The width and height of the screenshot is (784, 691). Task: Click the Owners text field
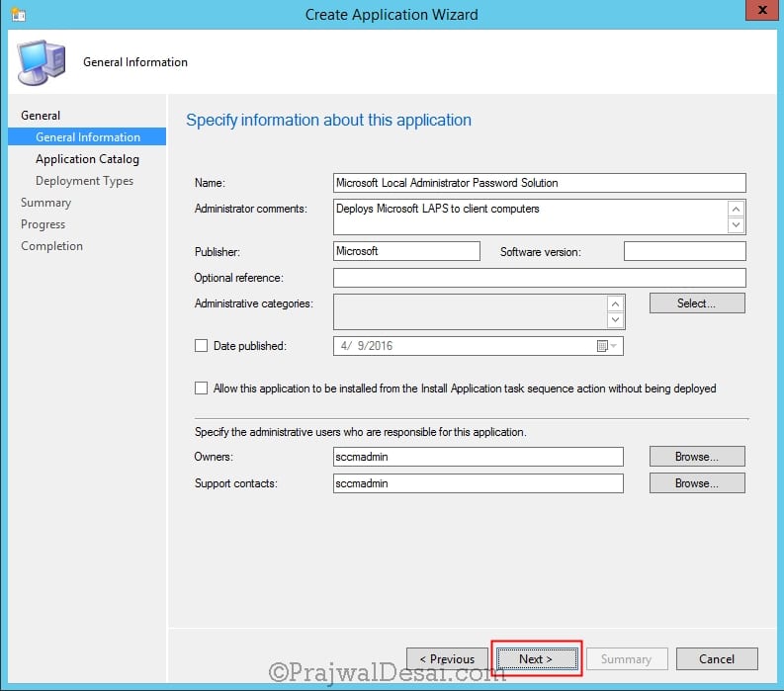[478, 457]
